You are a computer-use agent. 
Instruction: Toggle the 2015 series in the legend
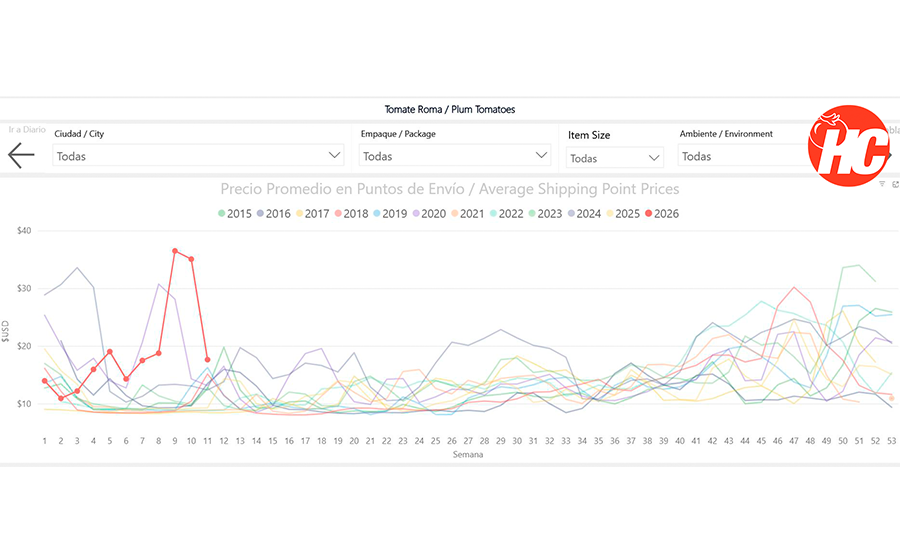point(233,213)
